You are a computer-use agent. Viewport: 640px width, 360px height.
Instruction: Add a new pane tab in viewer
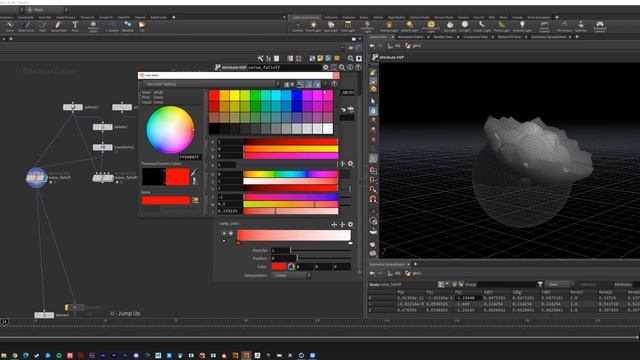(x=577, y=37)
